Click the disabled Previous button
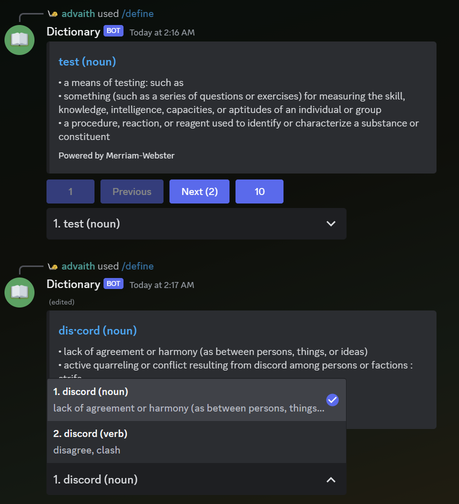 point(132,192)
